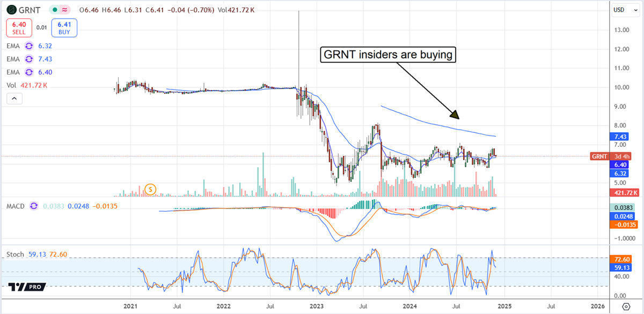Click the MACD 0.0248 legend value
Screen dimensions: 644x314
point(78,205)
